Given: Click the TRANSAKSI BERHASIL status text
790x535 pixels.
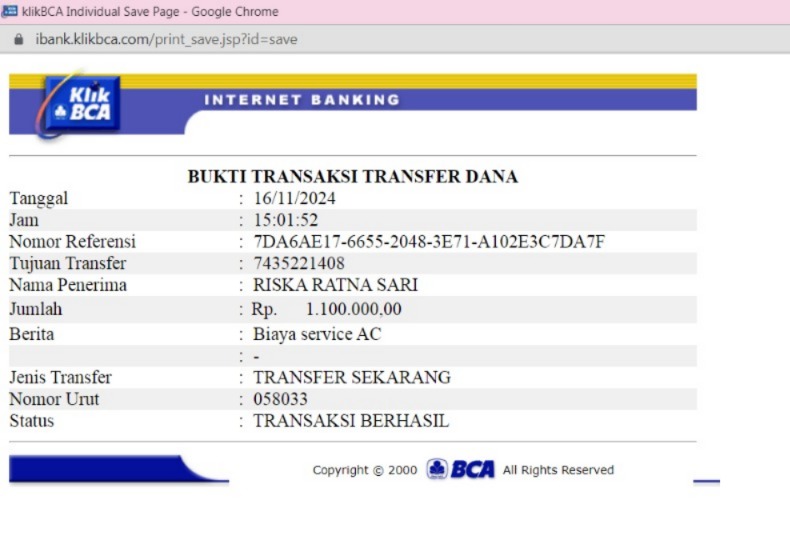Looking at the screenshot, I should click(350, 421).
